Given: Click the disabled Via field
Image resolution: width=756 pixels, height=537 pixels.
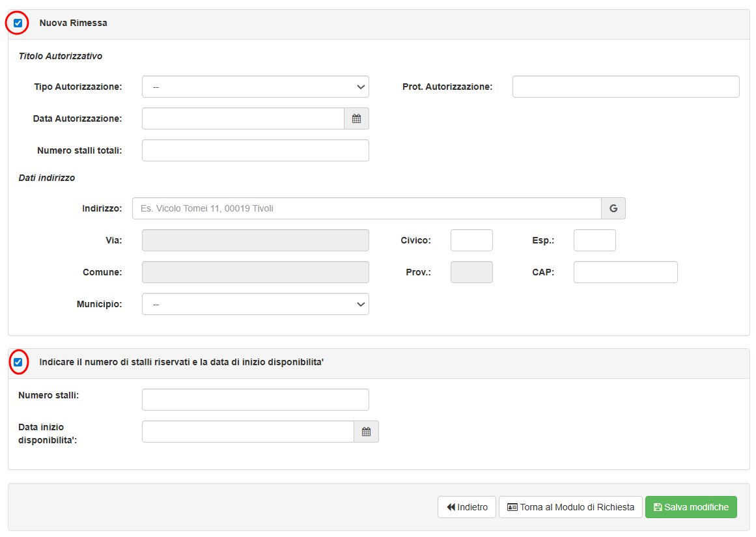Looking at the screenshot, I should click(255, 240).
